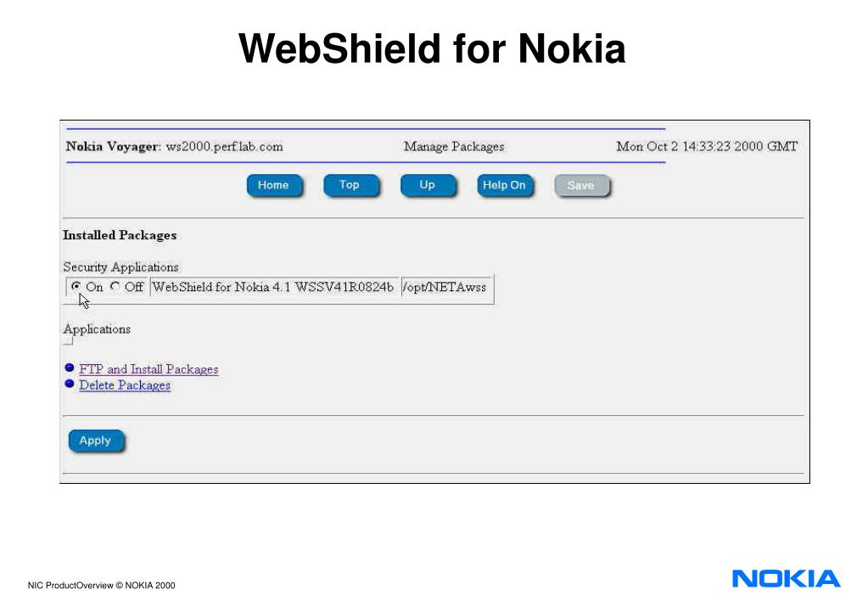Turn on help with Help On
Screen dimensions: 868x601
point(504,185)
